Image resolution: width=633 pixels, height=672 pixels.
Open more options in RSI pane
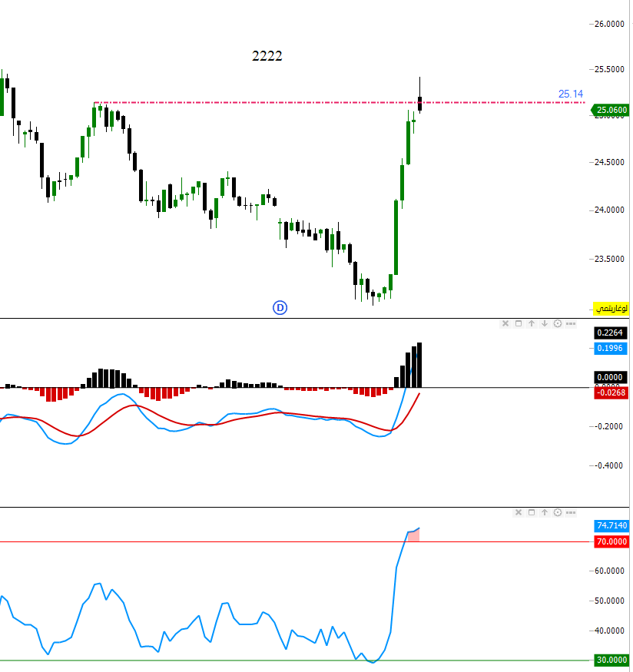coord(570,512)
